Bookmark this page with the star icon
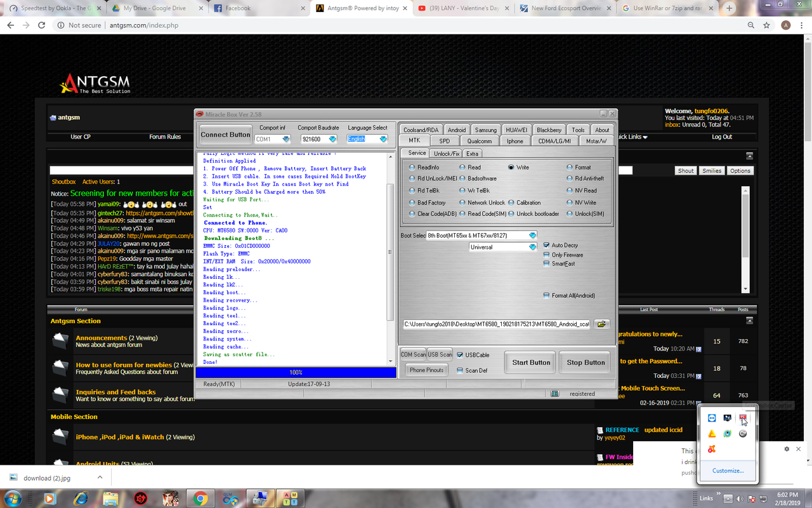Viewport: 812px width, 508px height. pos(766,25)
